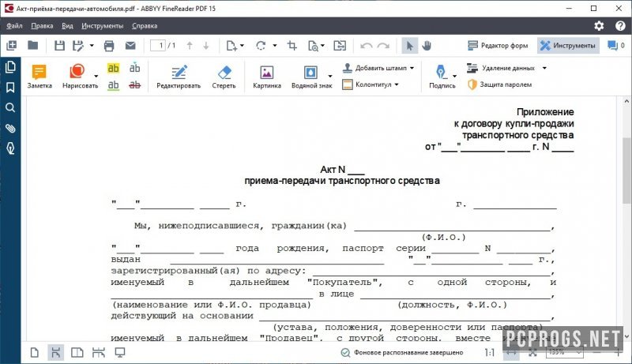Click the bookmarks icon in the left sidebar
This screenshot has width=632, height=364.
11,87
